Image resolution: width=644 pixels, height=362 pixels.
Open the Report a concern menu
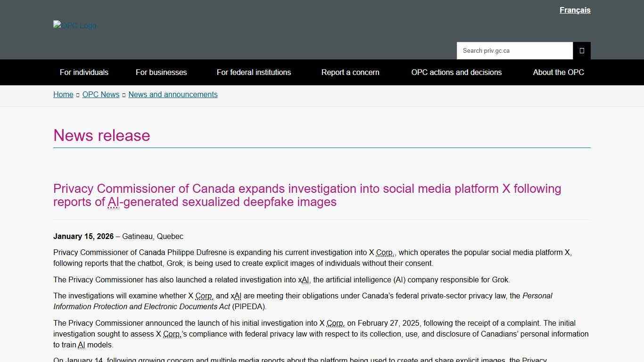[350, 72]
